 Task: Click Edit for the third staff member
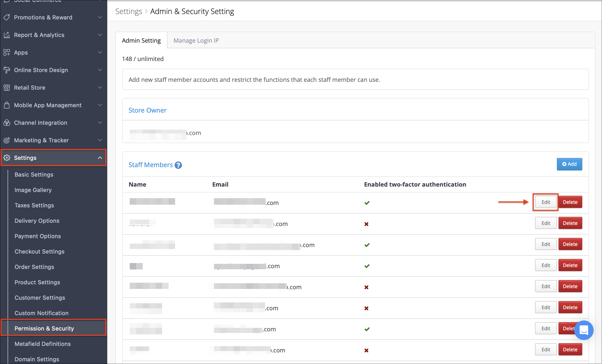[546, 244]
